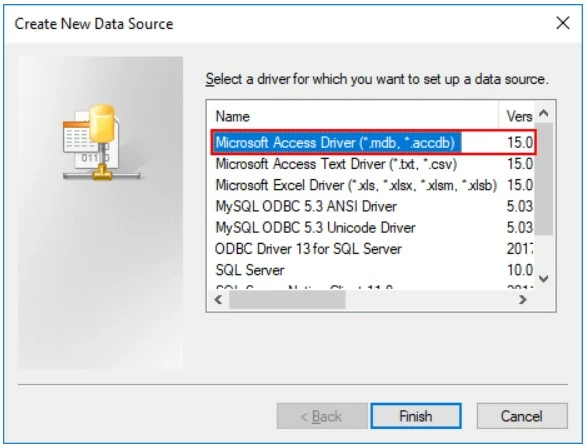587x447 pixels.
Task: Click the database data source wizard icon
Action: pos(102,143)
